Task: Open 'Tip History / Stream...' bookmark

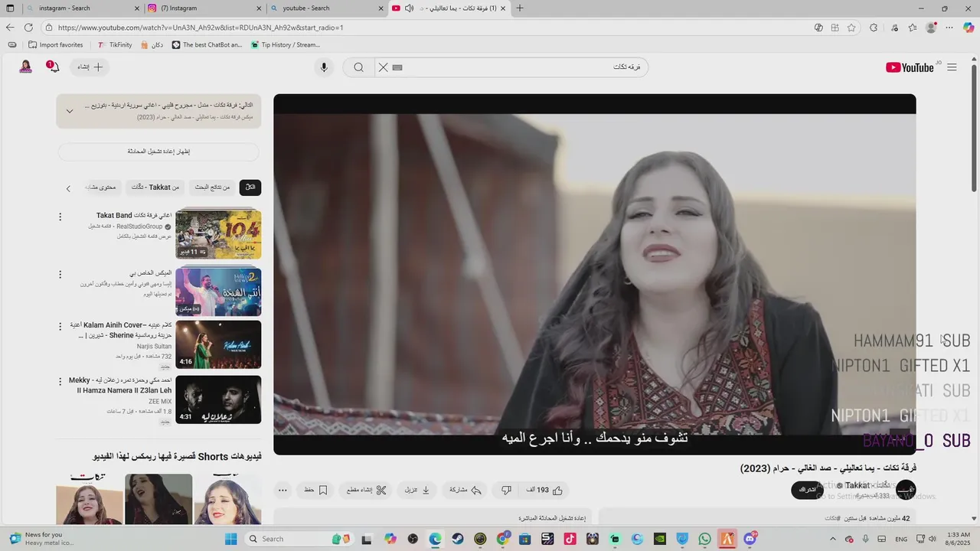Action: pyautogui.click(x=286, y=45)
